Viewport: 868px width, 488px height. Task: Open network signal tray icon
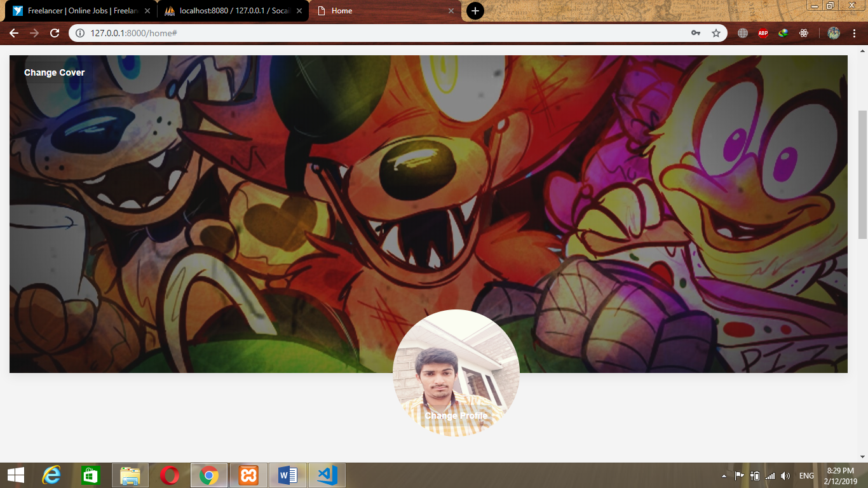pyautogui.click(x=770, y=476)
